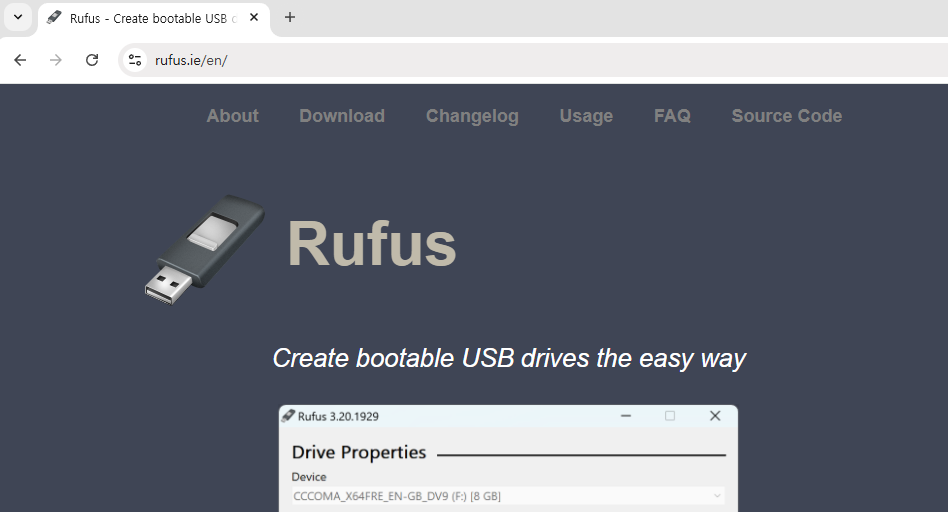Go to the Download section
The height and width of the screenshot is (512, 948).
pyautogui.click(x=341, y=116)
